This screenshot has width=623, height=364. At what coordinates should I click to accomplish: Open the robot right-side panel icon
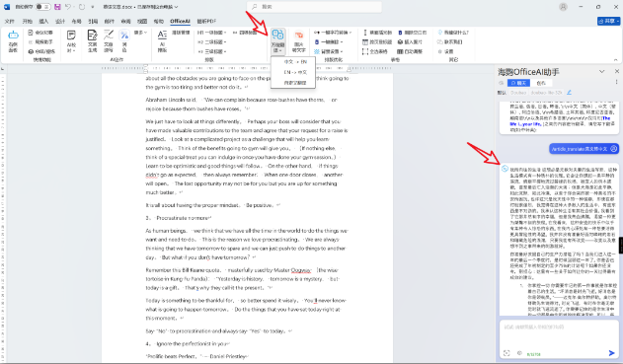point(13,40)
